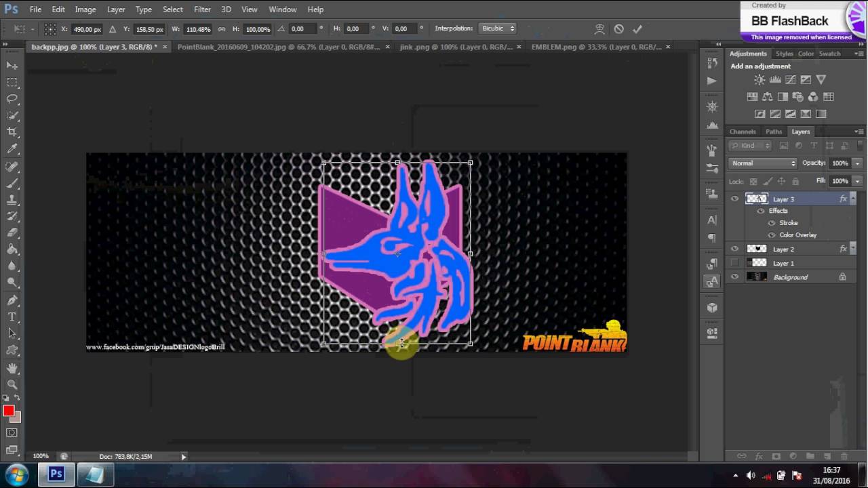Cancel the transform in options bar
The height and width of the screenshot is (488, 868).
point(618,29)
